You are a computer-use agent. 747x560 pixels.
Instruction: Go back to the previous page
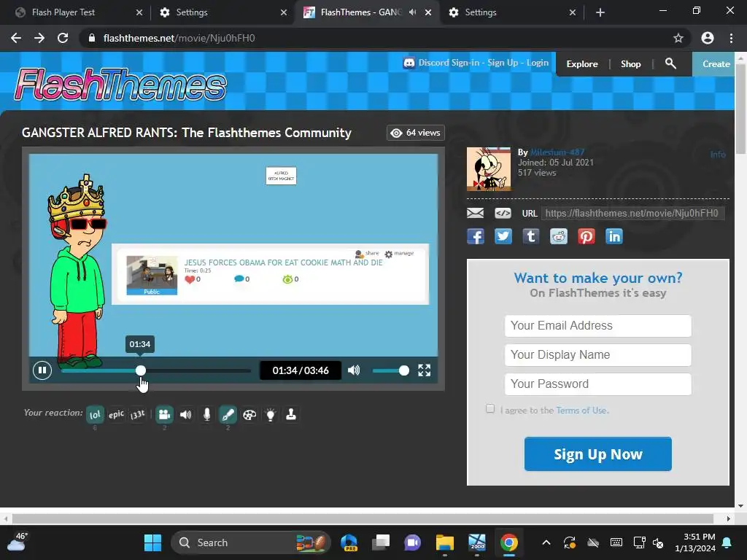click(16, 38)
